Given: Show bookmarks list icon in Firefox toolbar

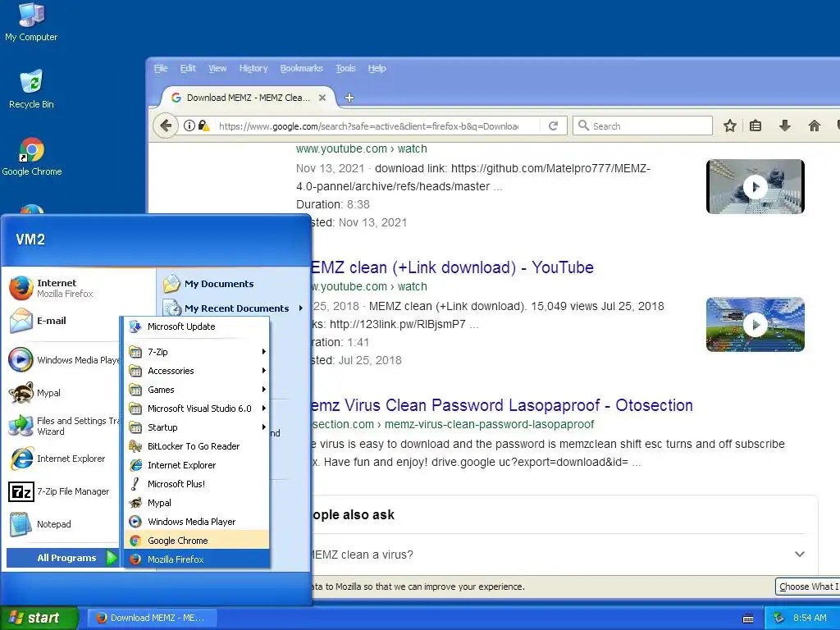Looking at the screenshot, I should (x=756, y=126).
